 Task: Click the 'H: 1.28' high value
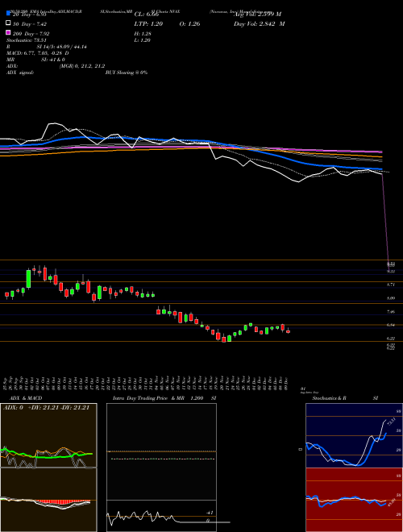[143, 34]
